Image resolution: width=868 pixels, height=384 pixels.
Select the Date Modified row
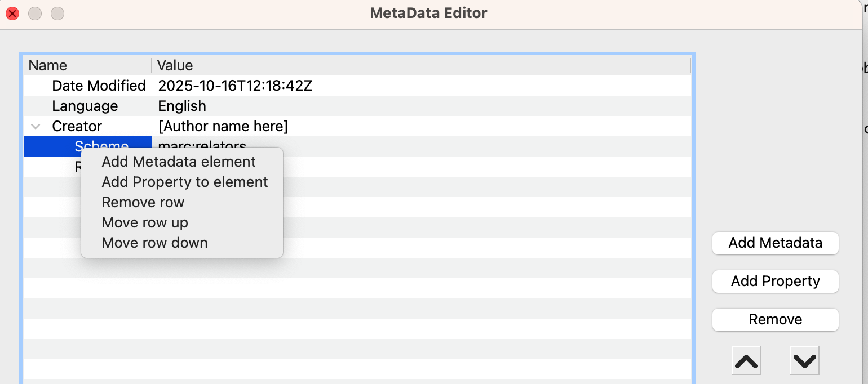[99, 86]
